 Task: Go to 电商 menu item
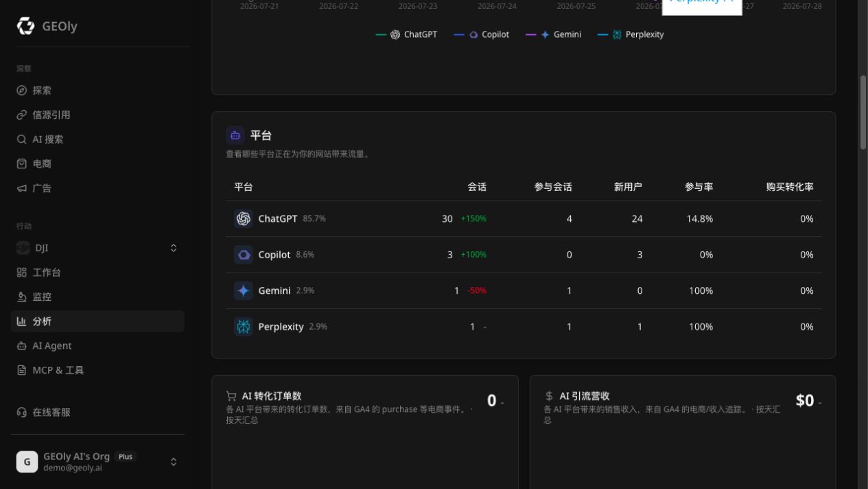tap(97, 163)
